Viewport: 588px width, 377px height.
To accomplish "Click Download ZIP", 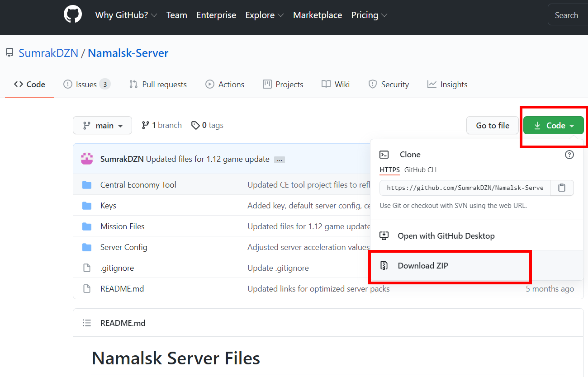I will tap(423, 265).
